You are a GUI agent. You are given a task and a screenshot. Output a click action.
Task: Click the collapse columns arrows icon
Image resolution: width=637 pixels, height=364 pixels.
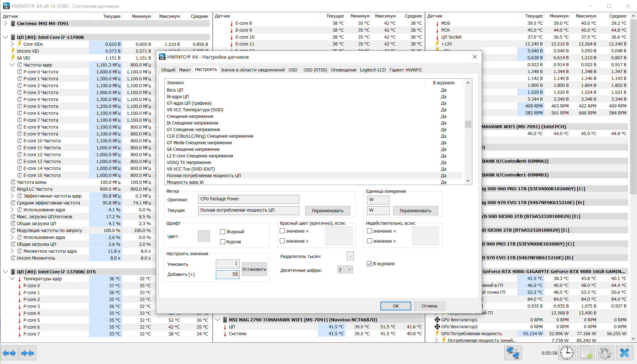28,353
